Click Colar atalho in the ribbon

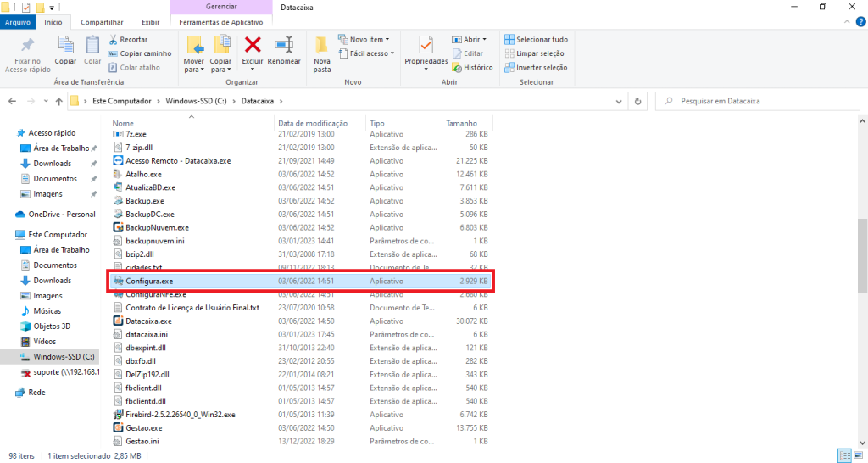click(x=135, y=68)
